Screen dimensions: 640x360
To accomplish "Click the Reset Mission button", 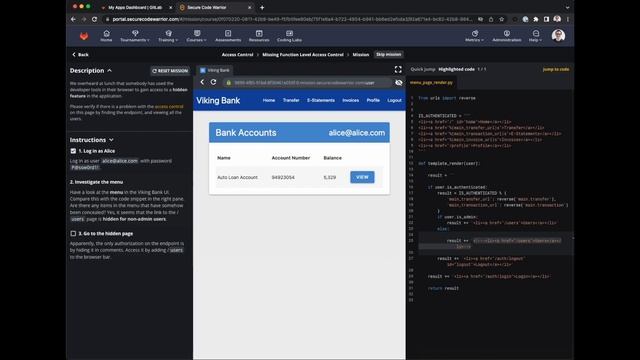I will pos(170,71).
